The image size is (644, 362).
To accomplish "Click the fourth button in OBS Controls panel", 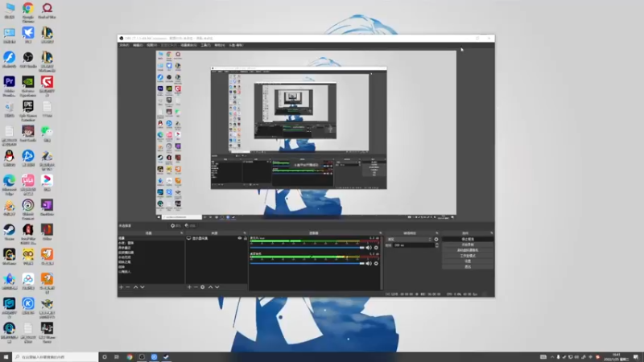I will [x=468, y=256].
